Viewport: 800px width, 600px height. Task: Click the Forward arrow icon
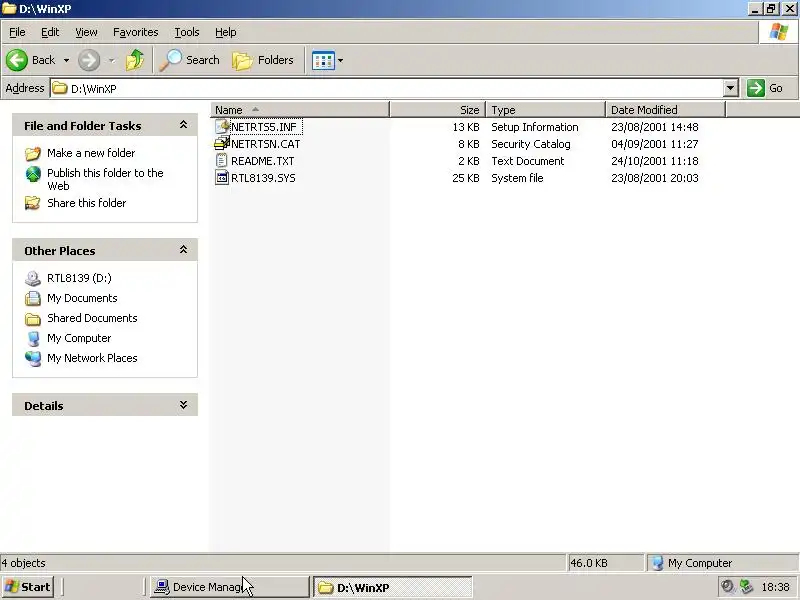[89, 60]
